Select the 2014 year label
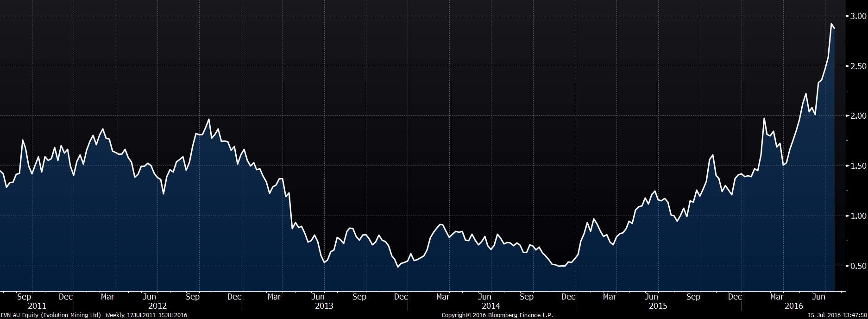868x319 pixels. [x=491, y=306]
